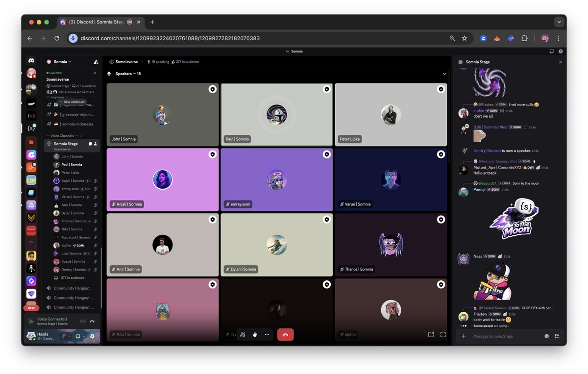
Task: Select Anjali | Somnia speaker tile
Action: click(x=163, y=180)
